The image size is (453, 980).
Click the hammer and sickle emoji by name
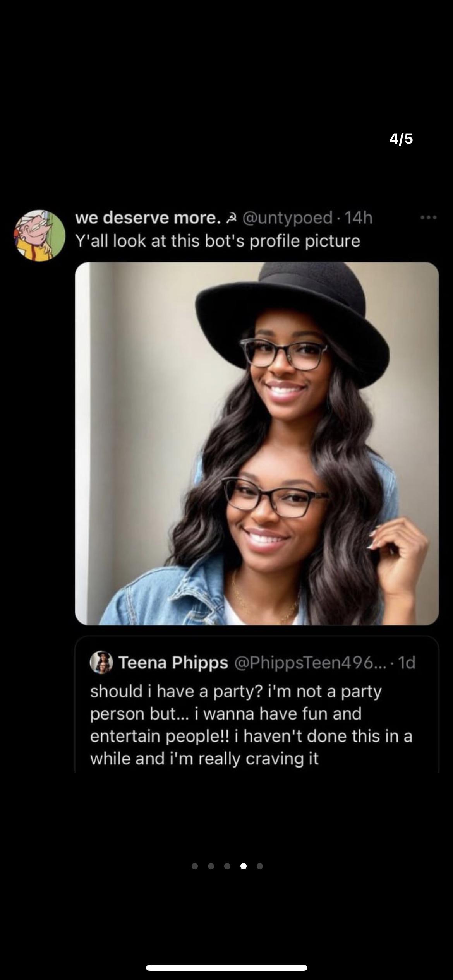coord(232,218)
